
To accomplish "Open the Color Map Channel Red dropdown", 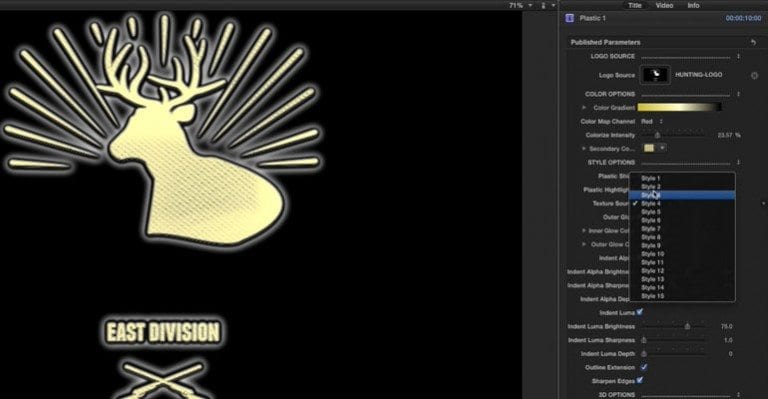I will [x=652, y=121].
